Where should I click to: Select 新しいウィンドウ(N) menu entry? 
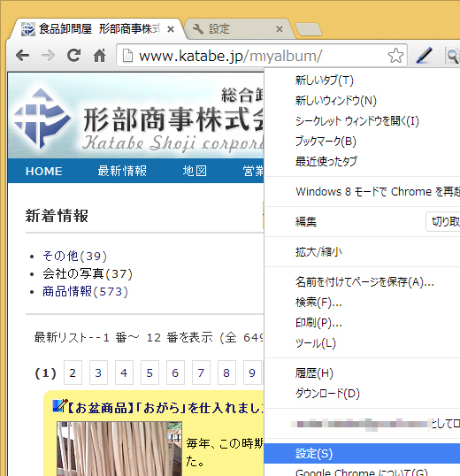point(362,101)
